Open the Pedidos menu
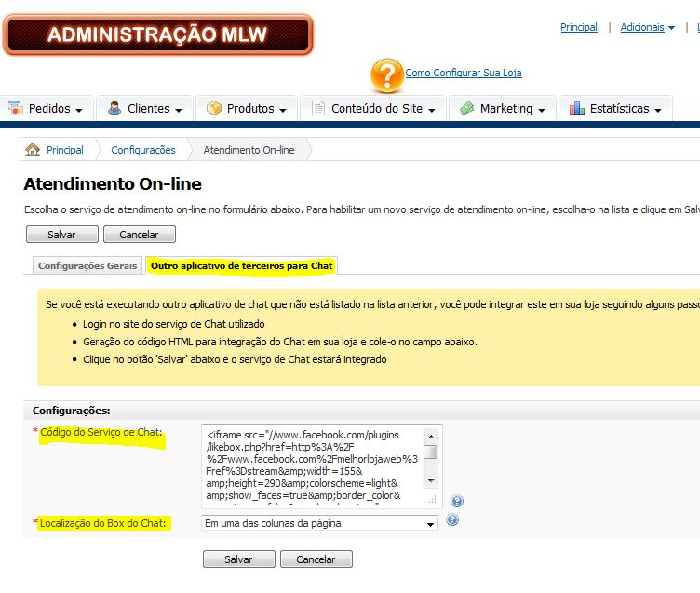The width and height of the screenshot is (700, 593). coord(50,109)
